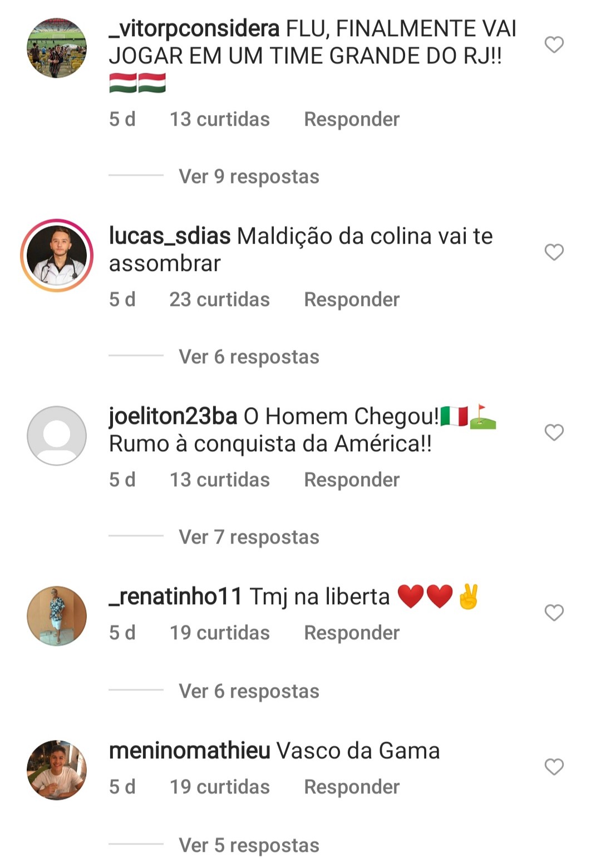Tap heart icon on lucas_sdias comment
601x868 pixels.
[x=554, y=252]
